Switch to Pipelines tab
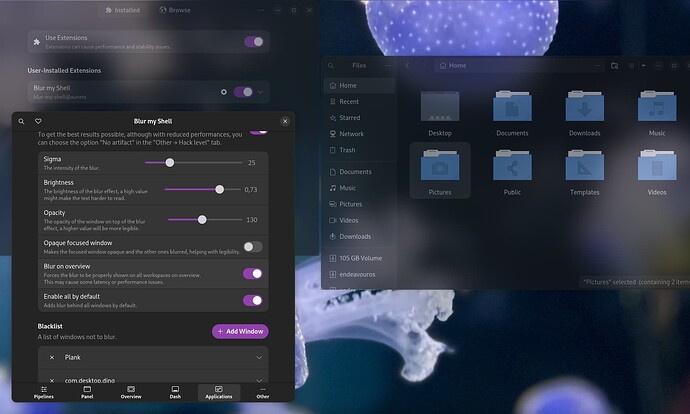The height and width of the screenshot is (414, 690). (x=44, y=392)
